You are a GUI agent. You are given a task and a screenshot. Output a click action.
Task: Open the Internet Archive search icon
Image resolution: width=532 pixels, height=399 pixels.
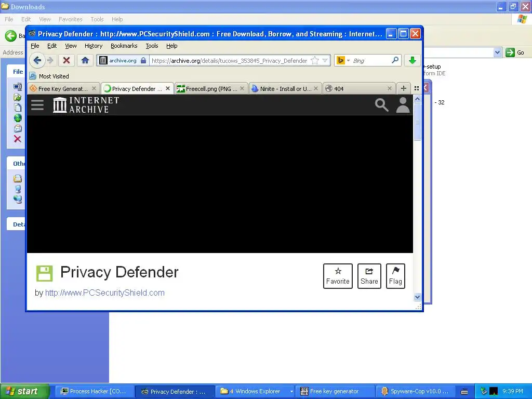(382, 105)
